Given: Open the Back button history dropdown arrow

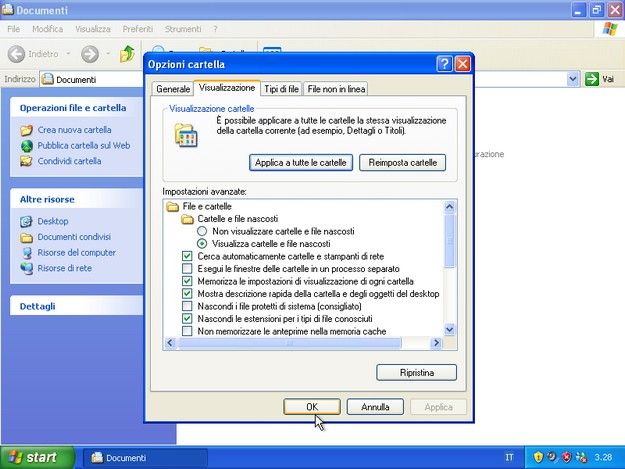Looking at the screenshot, I should click(x=67, y=54).
